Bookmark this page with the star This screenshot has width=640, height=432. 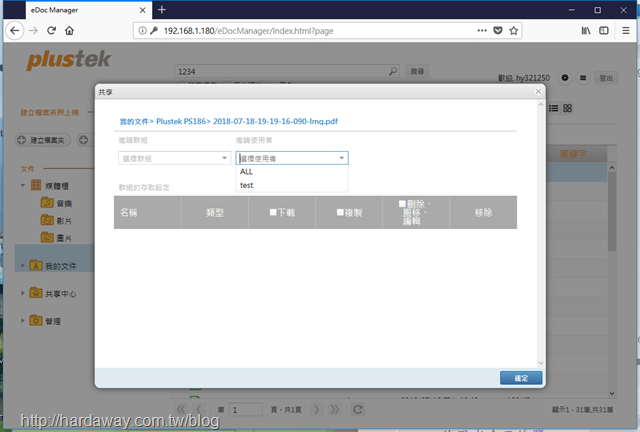[x=513, y=31]
